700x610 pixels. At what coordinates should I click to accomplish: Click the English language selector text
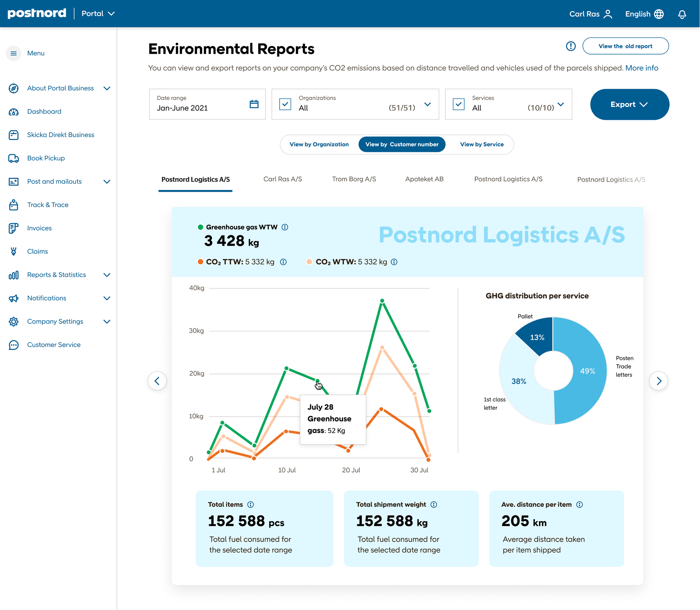point(638,14)
